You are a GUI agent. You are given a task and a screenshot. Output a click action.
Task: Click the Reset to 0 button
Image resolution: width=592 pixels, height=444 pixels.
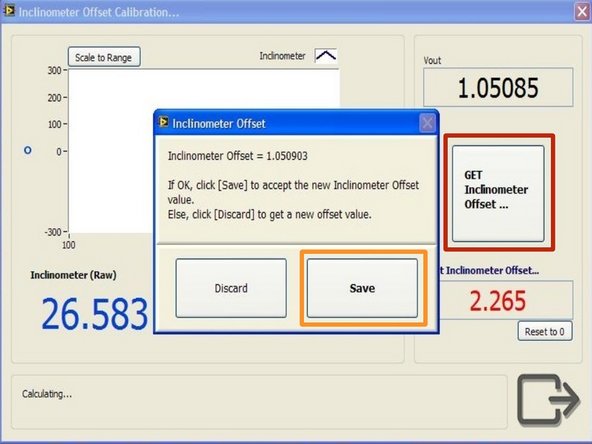pos(544,331)
